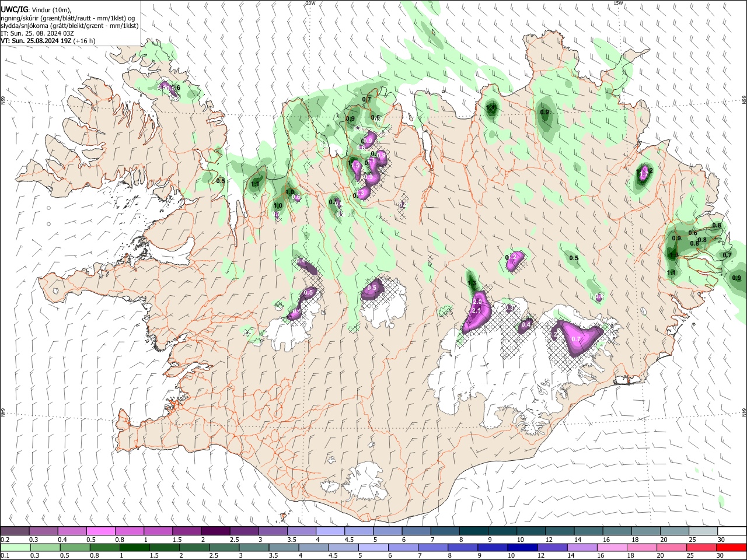Pick the light pink 16–18 rain swatch
This screenshot has height=560, width=747.
611,547
